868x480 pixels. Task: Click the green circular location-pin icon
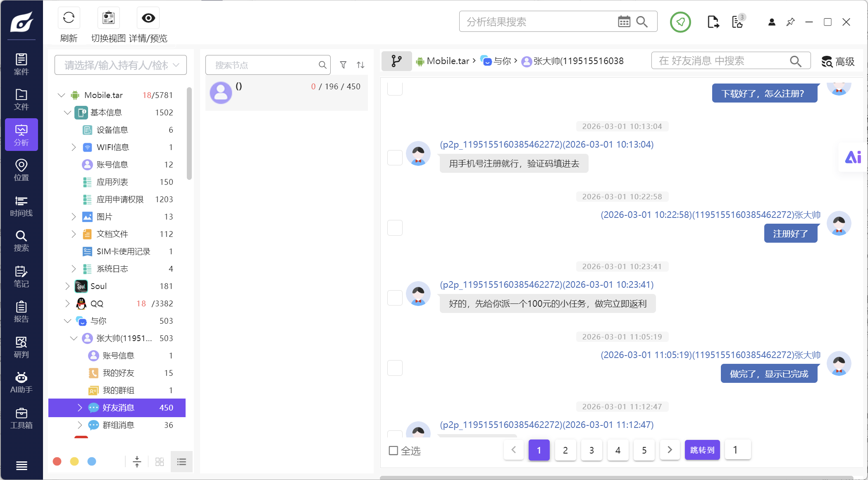[680, 22]
